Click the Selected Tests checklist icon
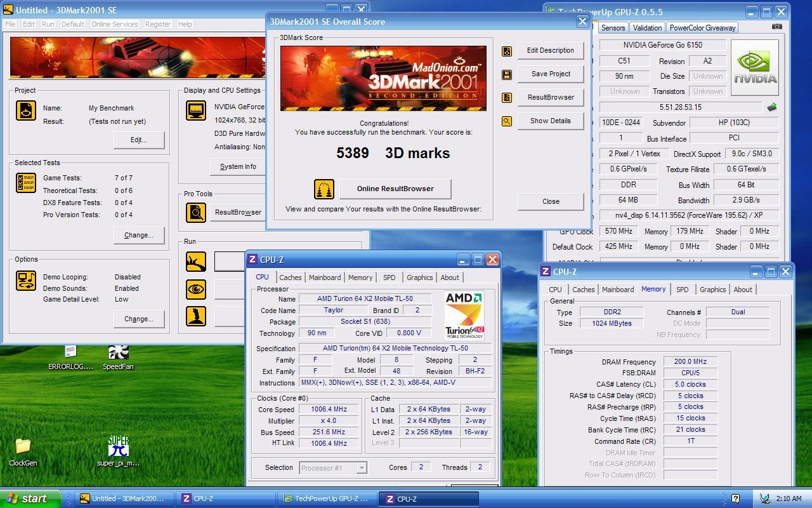Viewport: 812px width, 508px height. [x=26, y=183]
